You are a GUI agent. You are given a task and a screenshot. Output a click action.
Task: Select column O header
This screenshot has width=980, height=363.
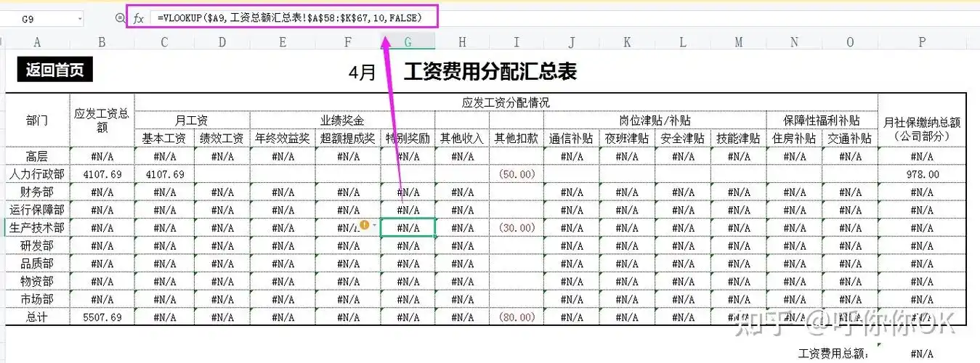pos(850,43)
